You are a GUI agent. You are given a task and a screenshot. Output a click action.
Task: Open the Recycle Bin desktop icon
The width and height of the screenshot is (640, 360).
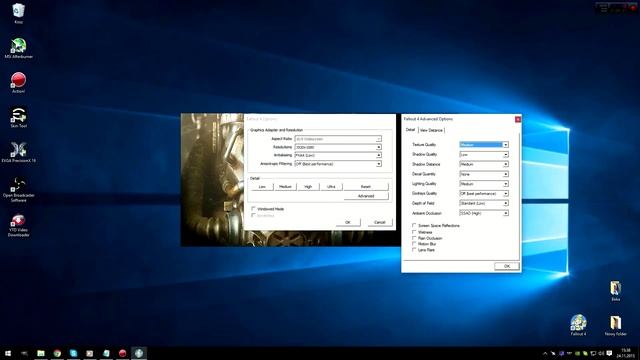18,13
